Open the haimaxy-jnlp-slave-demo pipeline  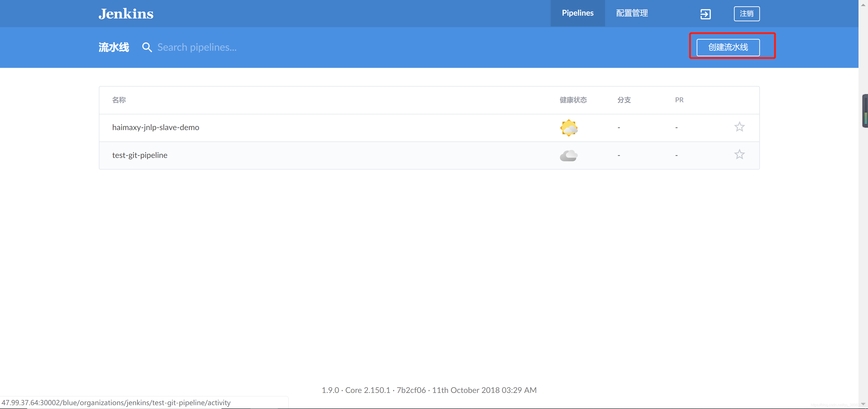pos(155,127)
